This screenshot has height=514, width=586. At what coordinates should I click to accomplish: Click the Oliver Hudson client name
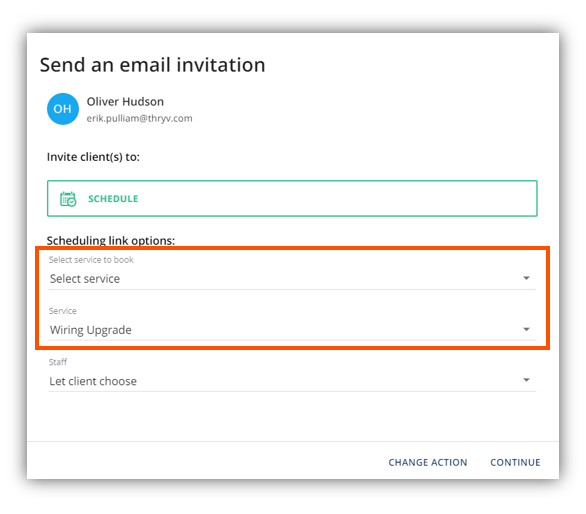125,102
